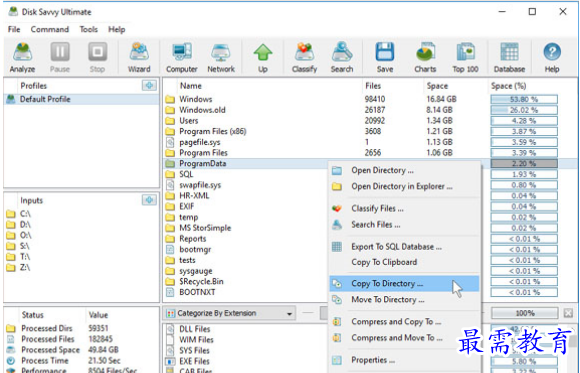Viewport: 580px width, 373px height.
Task: Select Classify Files context menu entry
Action: click(404, 209)
